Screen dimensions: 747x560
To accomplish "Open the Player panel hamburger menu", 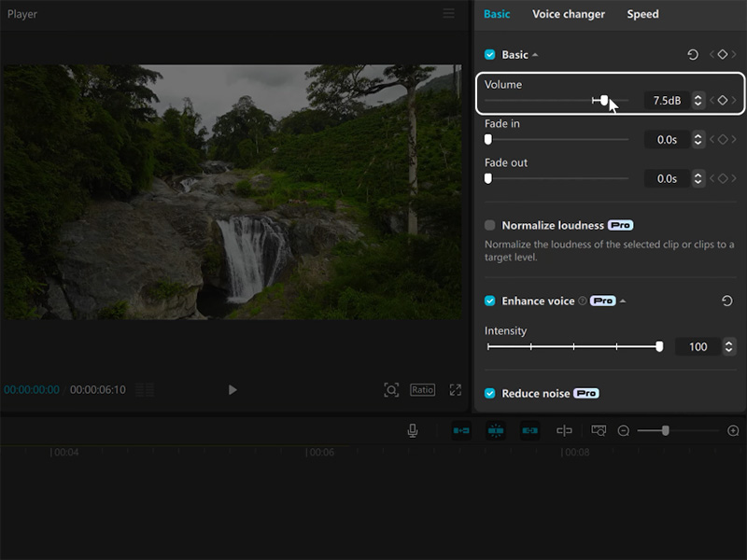I will 449,14.
